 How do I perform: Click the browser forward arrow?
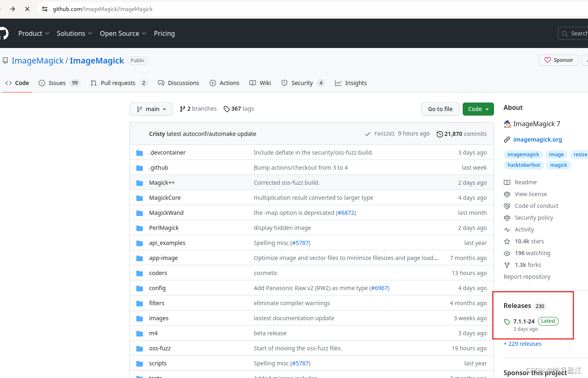pyautogui.click(x=13, y=9)
